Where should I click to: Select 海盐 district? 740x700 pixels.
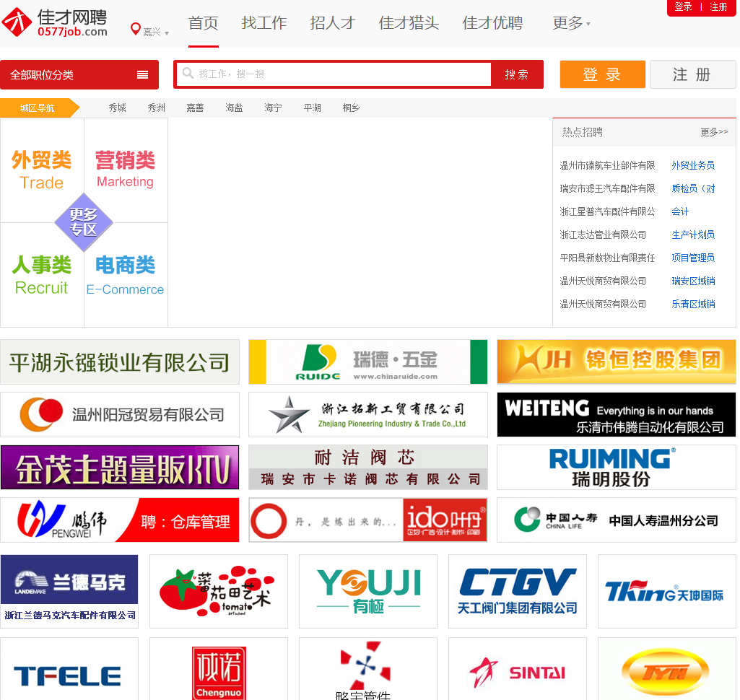[234, 108]
